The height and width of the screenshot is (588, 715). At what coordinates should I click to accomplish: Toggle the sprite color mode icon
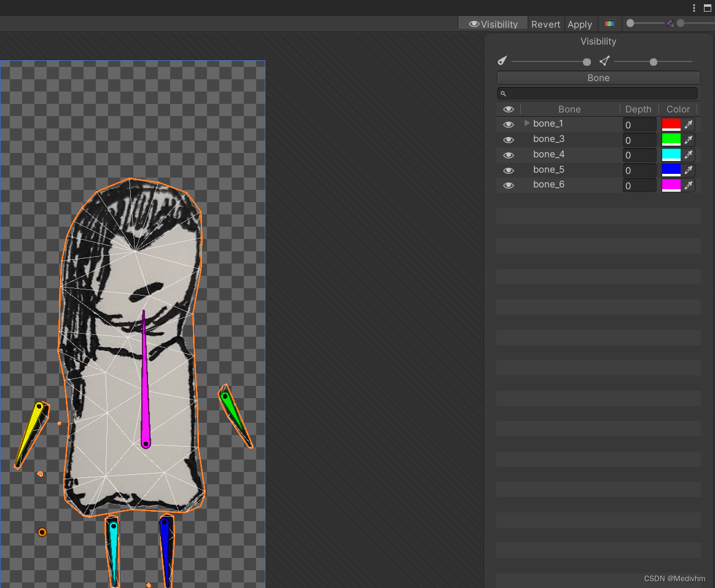pyautogui.click(x=609, y=24)
